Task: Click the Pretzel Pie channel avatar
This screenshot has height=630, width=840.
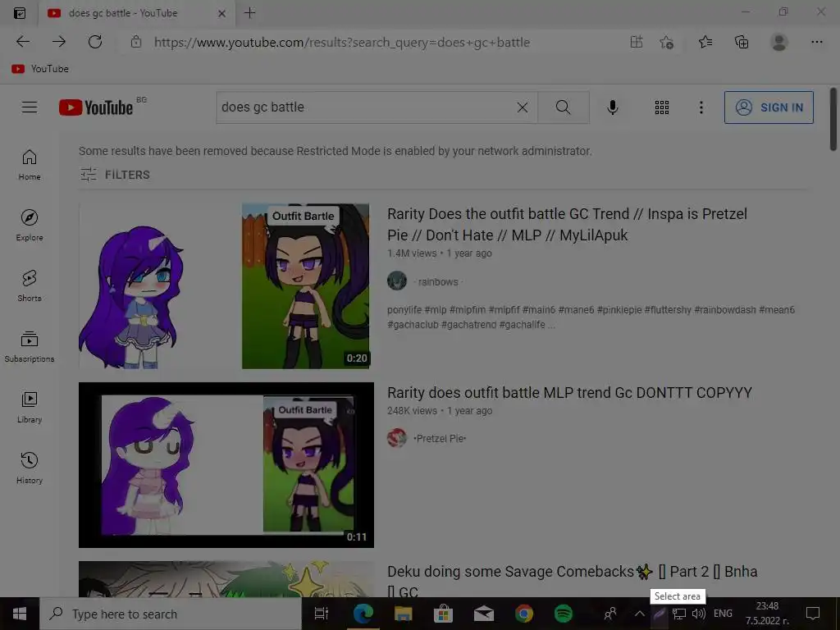Action: 397,438
